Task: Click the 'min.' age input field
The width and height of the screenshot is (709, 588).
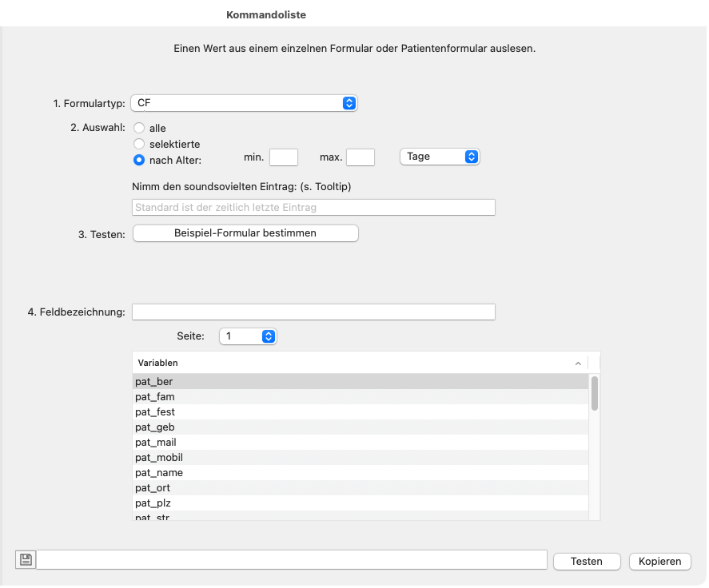Action: (x=283, y=157)
